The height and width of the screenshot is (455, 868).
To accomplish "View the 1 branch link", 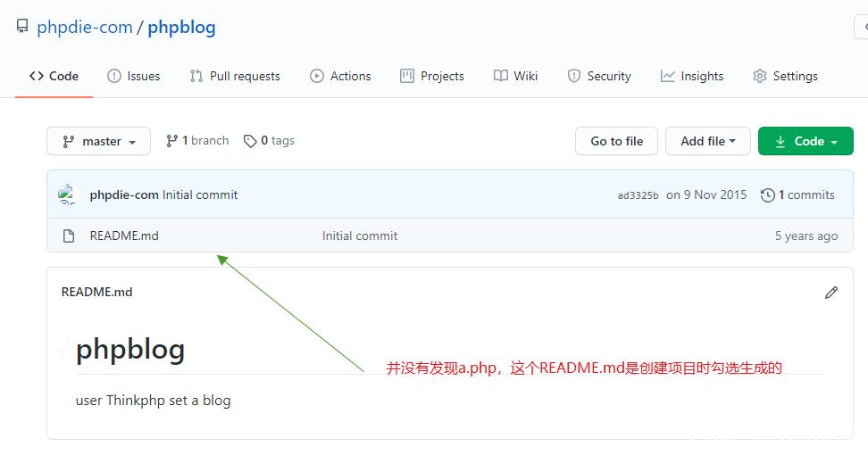I will click(x=197, y=140).
